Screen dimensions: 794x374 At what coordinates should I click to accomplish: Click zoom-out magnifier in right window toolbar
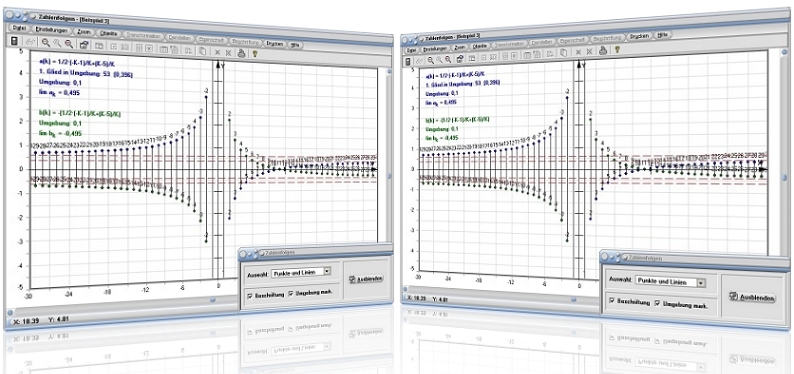[x=448, y=59]
